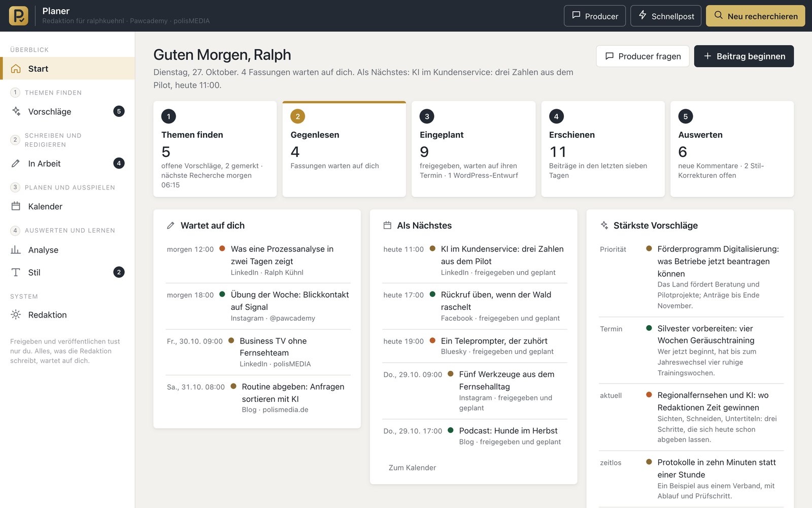Click the calendar icon beside Als Nächstes
Image resolution: width=812 pixels, height=508 pixels.
click(x=387, y=225)
